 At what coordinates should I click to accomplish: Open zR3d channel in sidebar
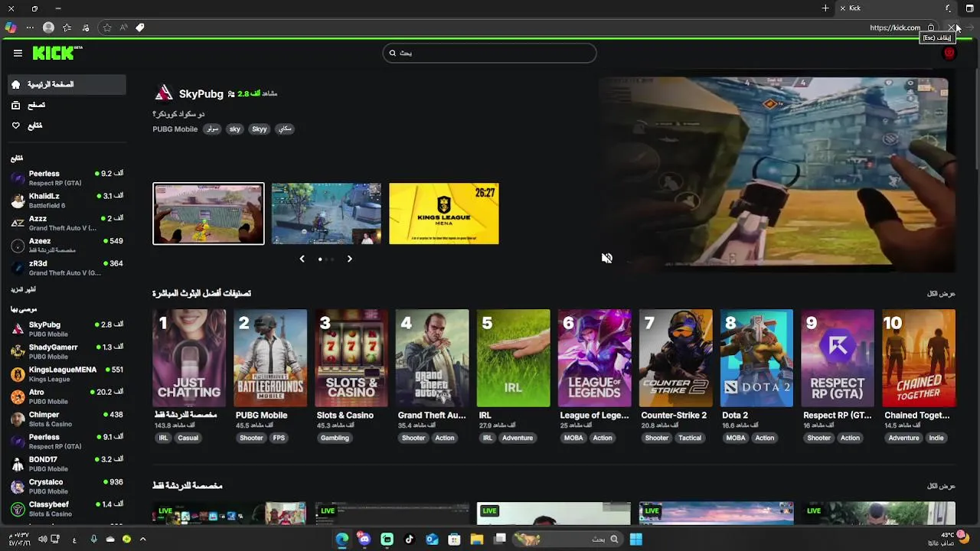tap(67, 267)
